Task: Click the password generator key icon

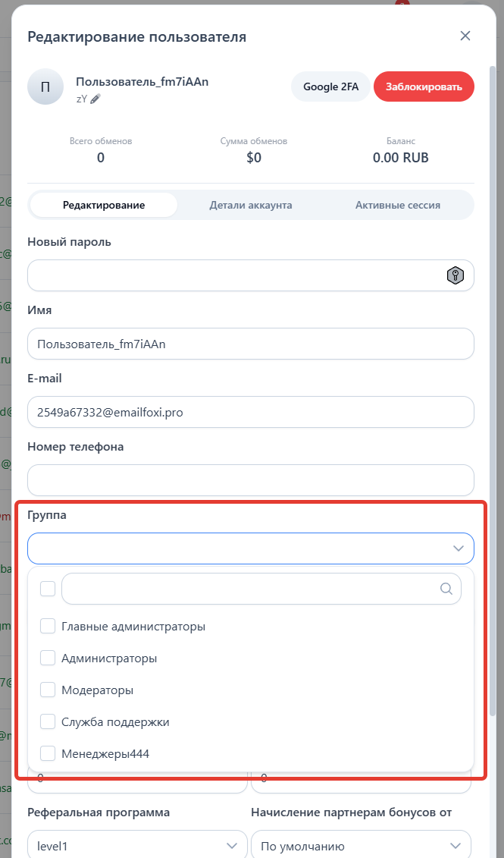Action: 455,275
